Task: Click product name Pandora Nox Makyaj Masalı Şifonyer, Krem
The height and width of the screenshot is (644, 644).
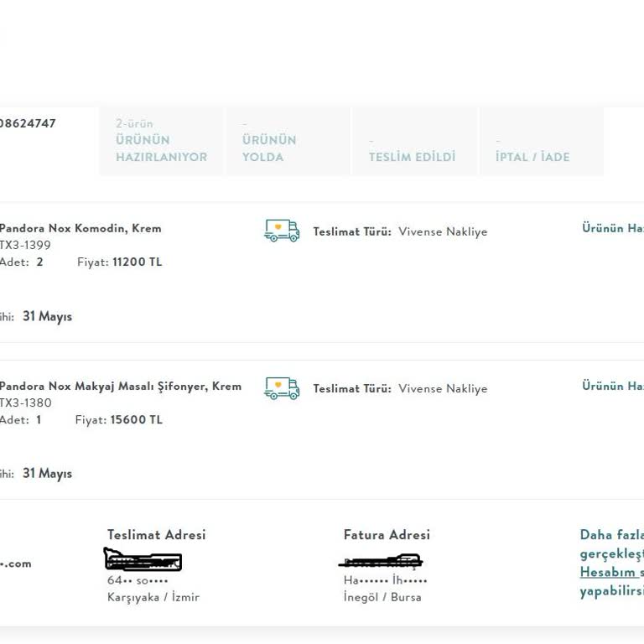Action: 121,386
